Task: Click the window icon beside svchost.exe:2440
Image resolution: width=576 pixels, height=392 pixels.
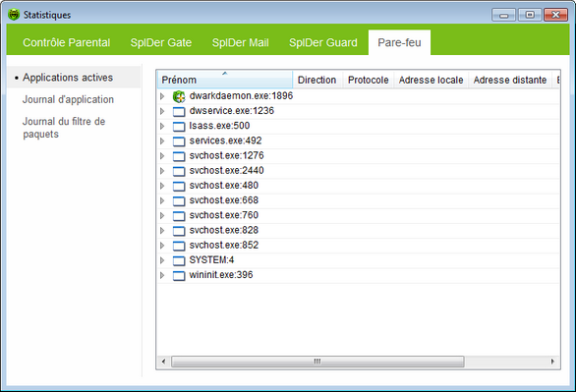Action: click(179, 171)
